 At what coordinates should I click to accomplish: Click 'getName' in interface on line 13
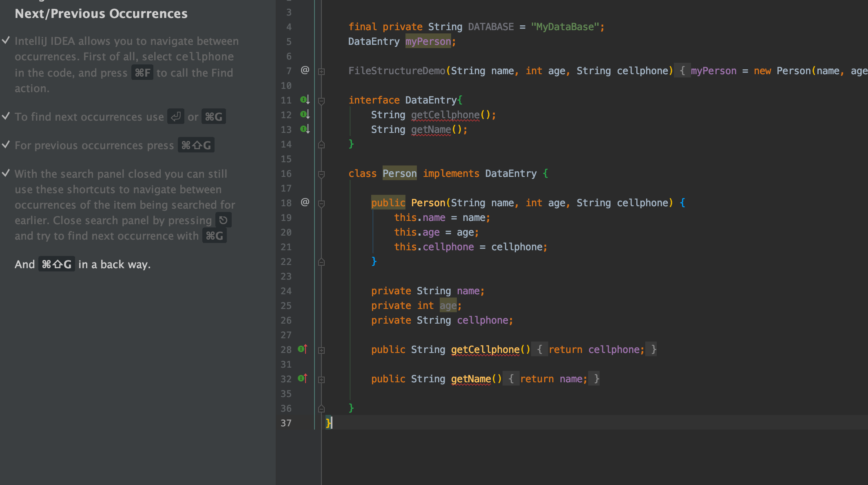pos(431,129)
